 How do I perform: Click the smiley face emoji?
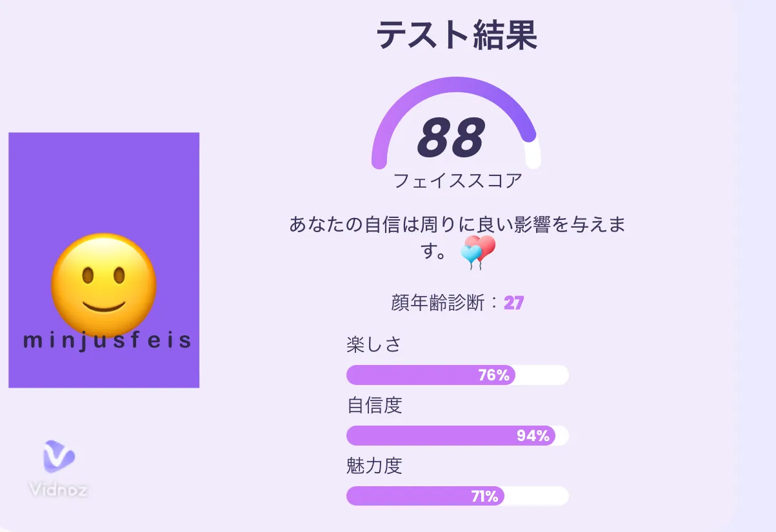click(104, 285)
